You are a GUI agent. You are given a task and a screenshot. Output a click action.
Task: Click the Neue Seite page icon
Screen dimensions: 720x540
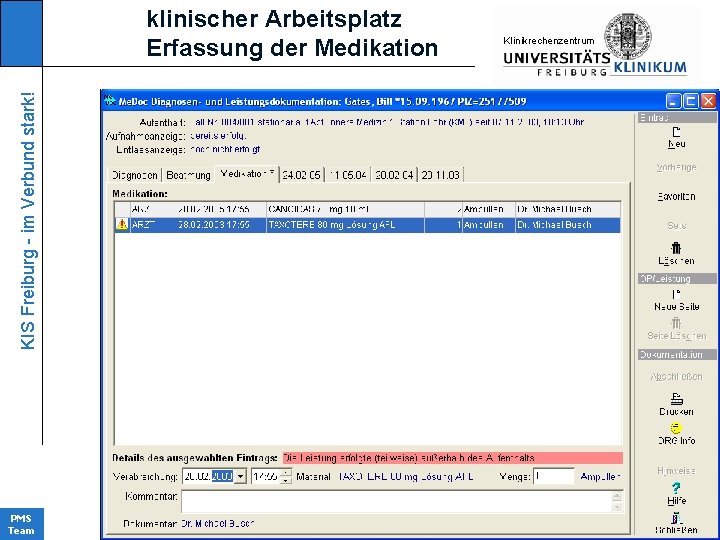pyautogui.click(x=676, y=294)
